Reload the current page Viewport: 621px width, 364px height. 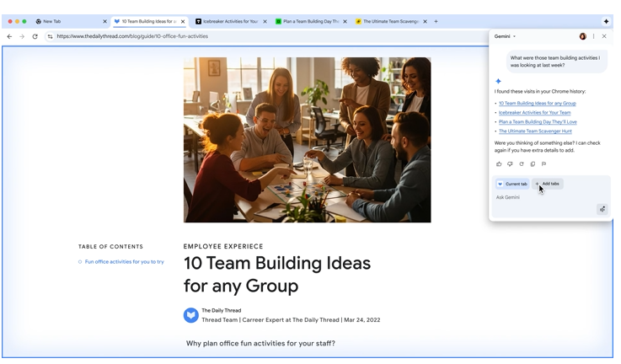[35, 36]
